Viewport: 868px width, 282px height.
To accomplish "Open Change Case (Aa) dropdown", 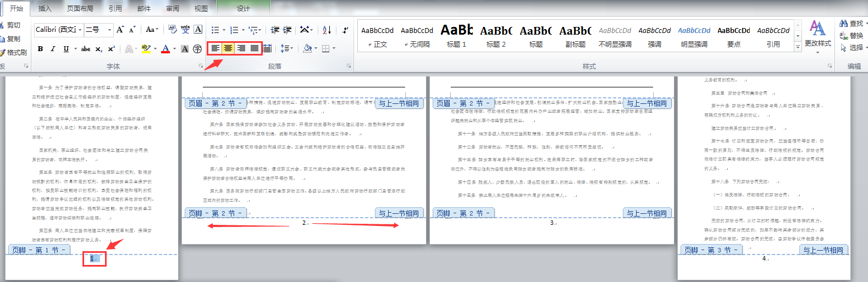I will 152,30.
